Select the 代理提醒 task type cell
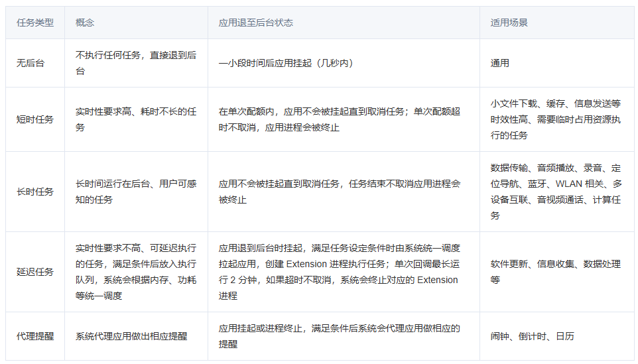Image resolution: width=638 pixels, height=364 pixels. pos(35,336)
